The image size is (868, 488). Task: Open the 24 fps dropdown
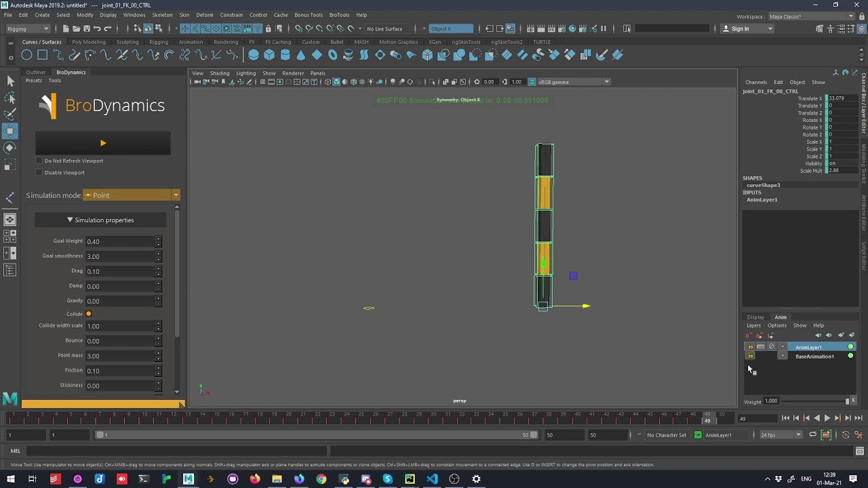(x=780, y=435)
